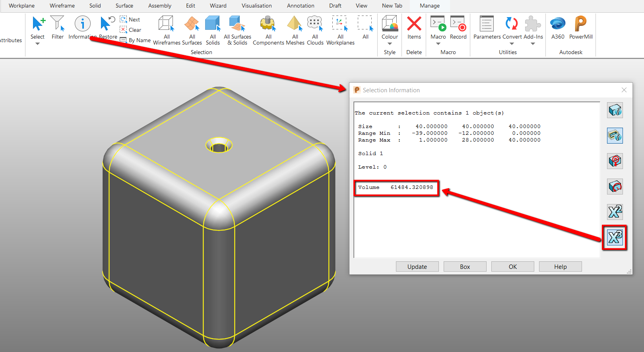
Task: Open the Add-Ins puzzle icon
Action: click(x=533, y=23)
